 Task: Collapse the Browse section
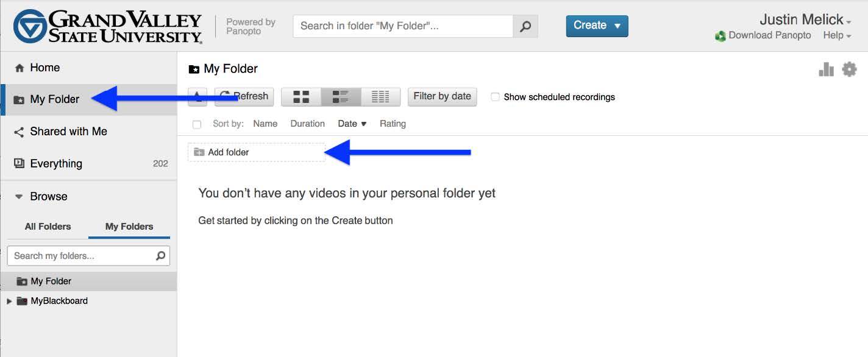pos(19,197)
